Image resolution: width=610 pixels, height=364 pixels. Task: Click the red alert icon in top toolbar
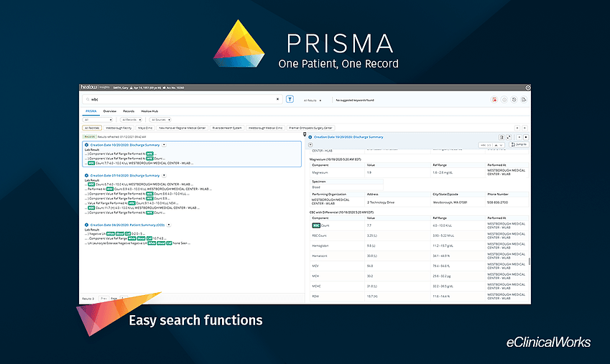tap(494, 100)
